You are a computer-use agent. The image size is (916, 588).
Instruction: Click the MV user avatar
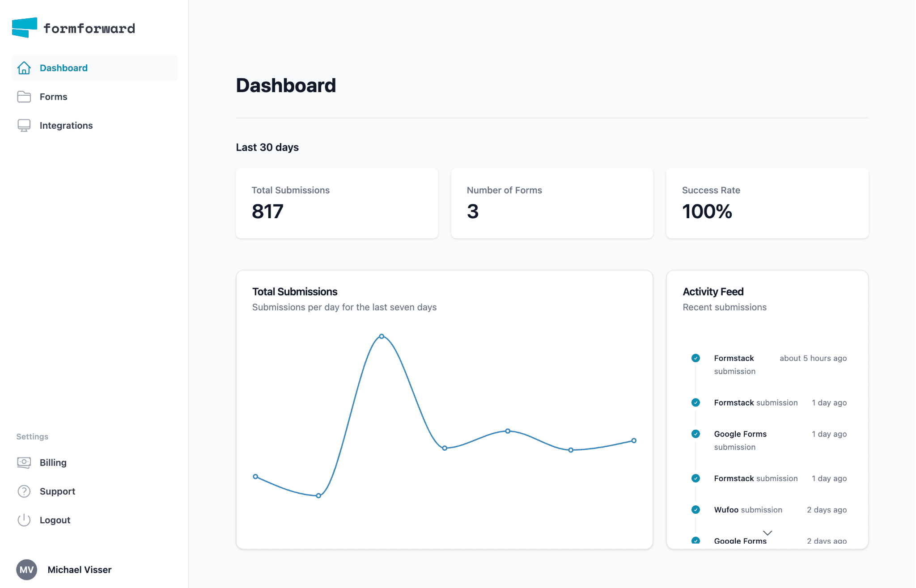click(x=27, y=570)
